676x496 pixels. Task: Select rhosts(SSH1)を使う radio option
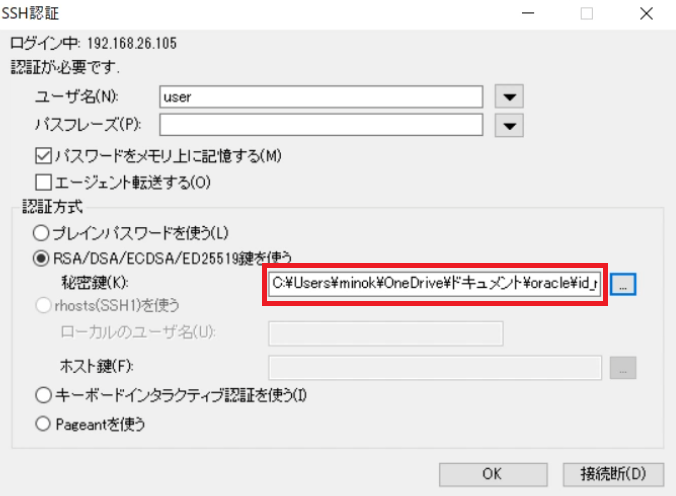pyautogui.click(x=41, y=305)
